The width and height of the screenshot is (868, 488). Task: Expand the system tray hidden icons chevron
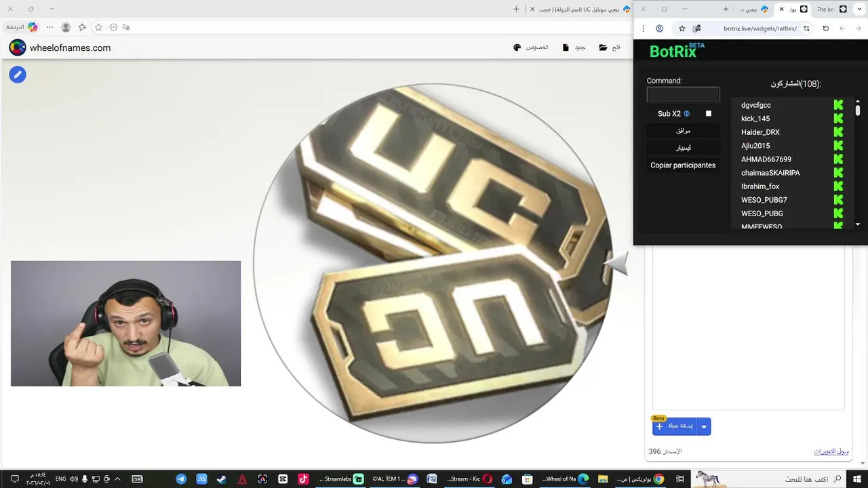tap(118, 479)
